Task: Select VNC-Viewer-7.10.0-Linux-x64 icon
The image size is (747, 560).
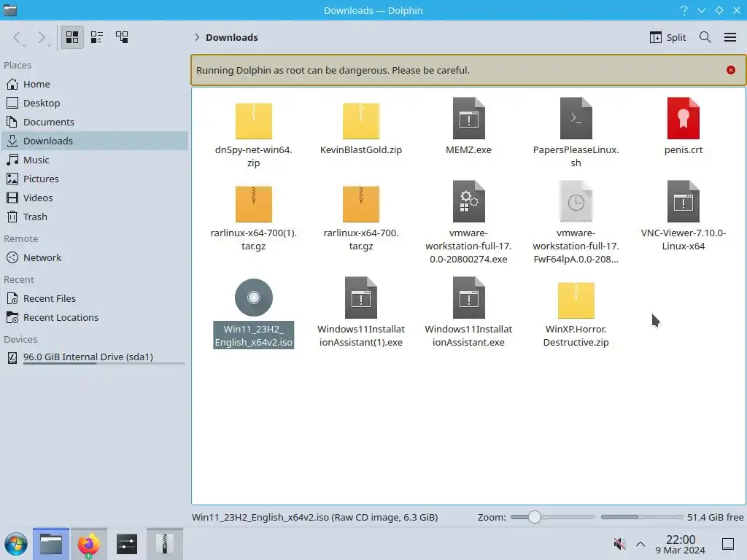Action: pos(683,201)
